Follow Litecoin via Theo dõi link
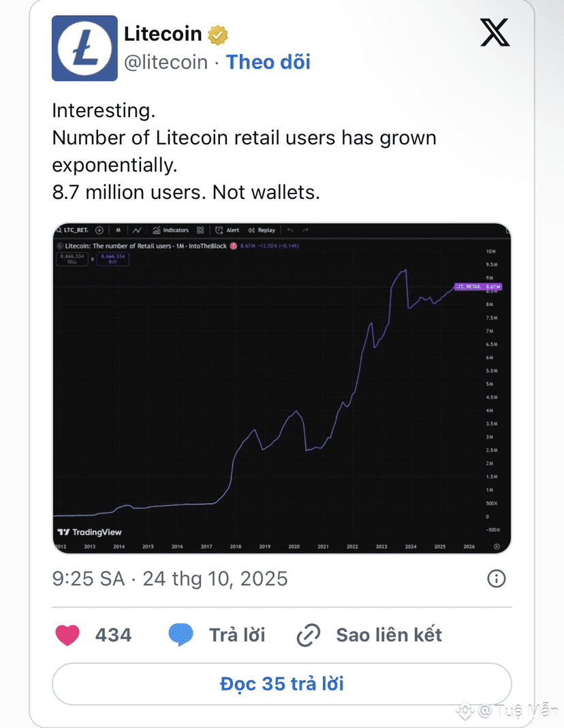Image resolution: width=564 pixels, height=728 pixels. [268, 62]
